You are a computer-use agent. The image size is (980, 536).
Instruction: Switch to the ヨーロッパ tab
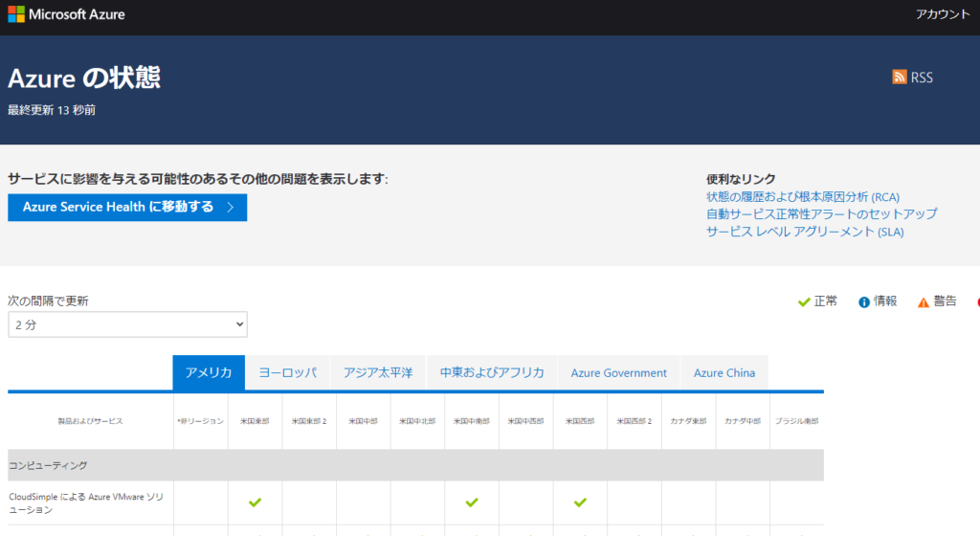point(287,372)
